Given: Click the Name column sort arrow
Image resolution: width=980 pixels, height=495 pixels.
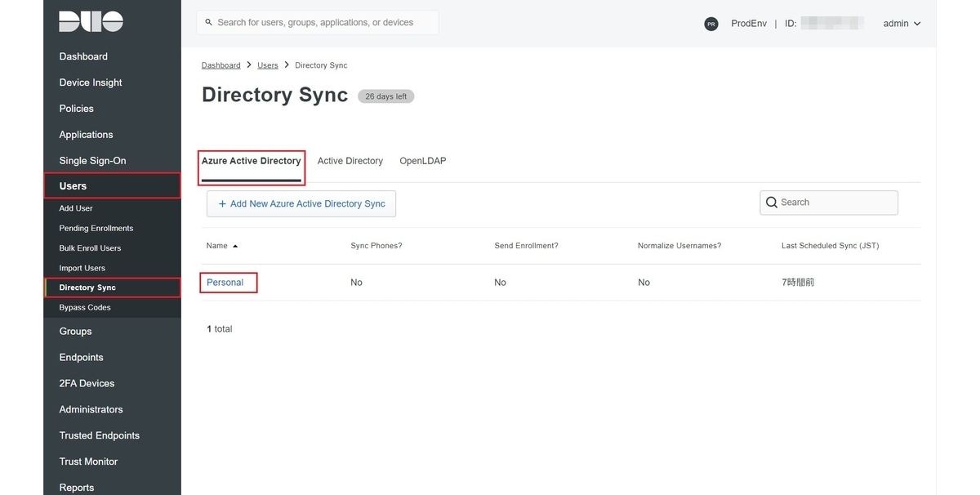Looking at the screenshot, I should (235, 246).
